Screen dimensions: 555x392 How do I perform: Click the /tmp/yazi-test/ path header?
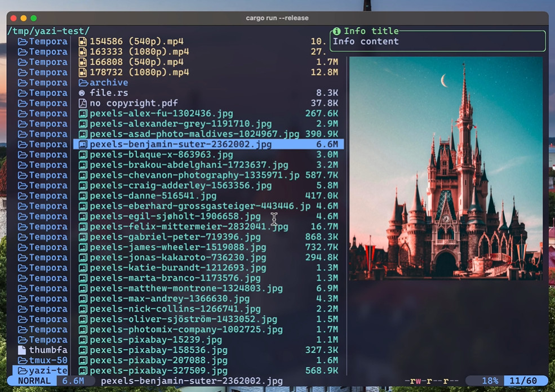pyautogui.click(x=48, y=31)
